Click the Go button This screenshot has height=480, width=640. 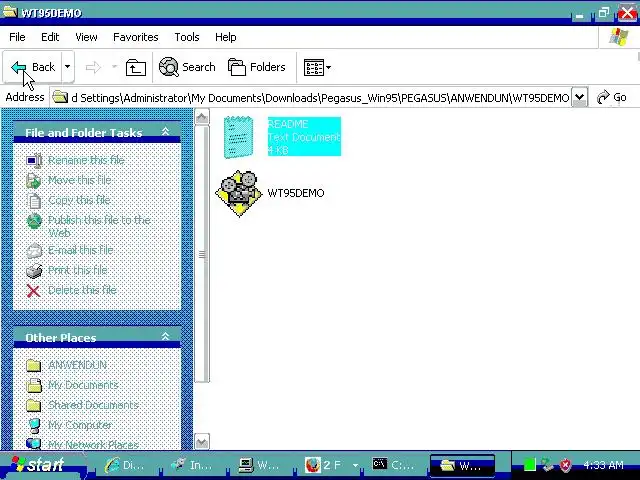(x=611, y=98)
